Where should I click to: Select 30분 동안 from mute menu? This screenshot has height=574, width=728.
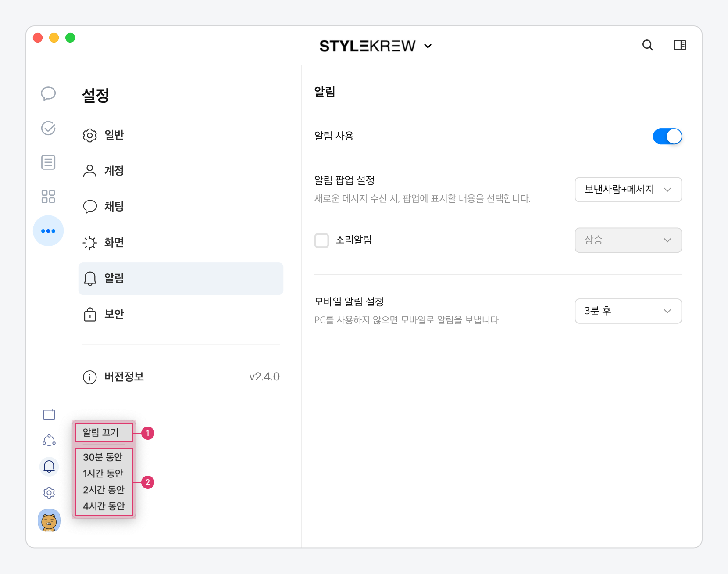tap(103, 457)
